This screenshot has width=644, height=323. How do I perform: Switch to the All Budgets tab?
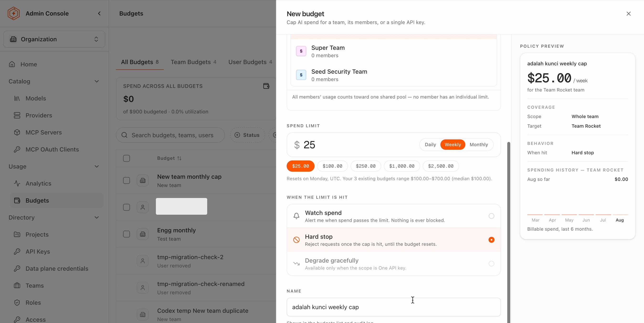click(x=140, y=62)
